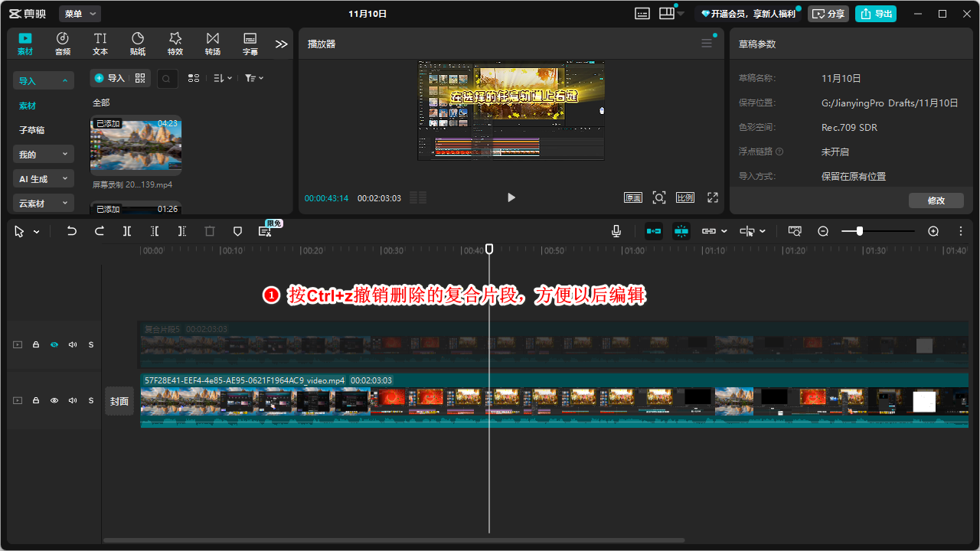Add a marker with the shield-shaped icon
The height and width of the screenshot is (551, 980).
tap(237, 231)
